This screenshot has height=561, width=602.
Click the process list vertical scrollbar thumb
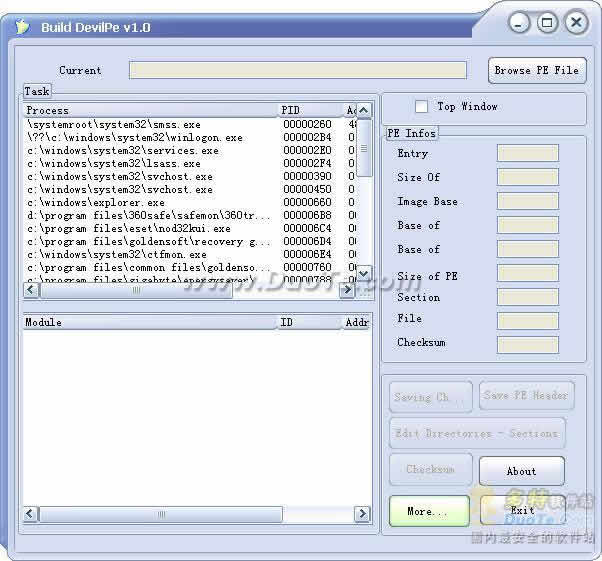[364, 148]
